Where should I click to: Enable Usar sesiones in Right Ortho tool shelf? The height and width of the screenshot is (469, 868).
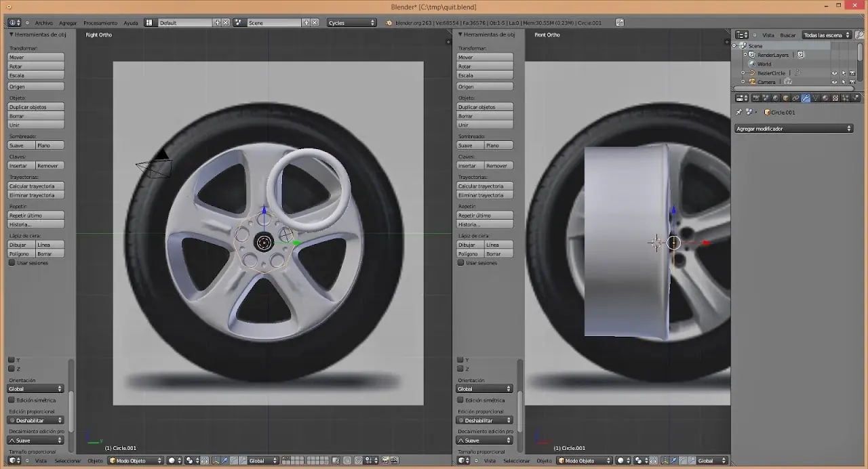click(12, 262)
